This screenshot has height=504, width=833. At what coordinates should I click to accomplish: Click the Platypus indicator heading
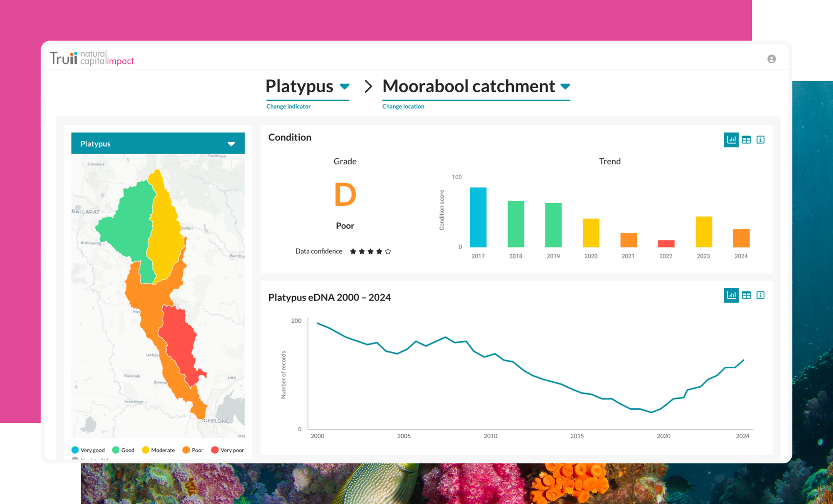click(299, 86)
